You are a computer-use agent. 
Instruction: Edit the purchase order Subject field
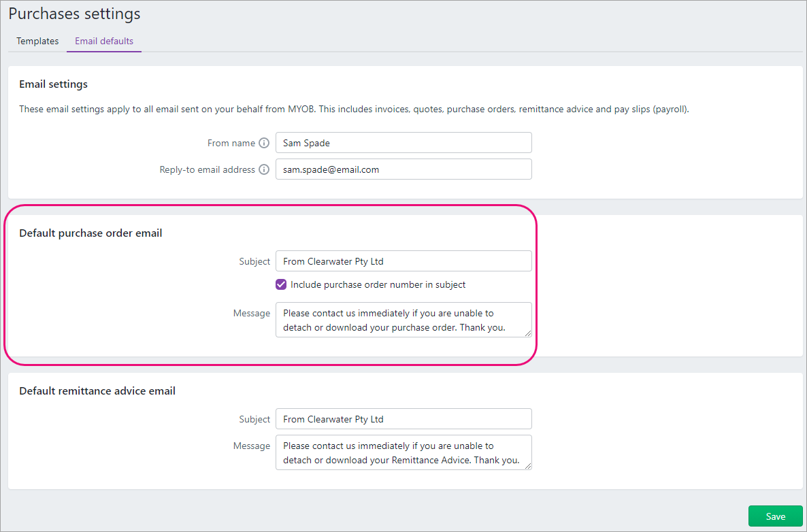pos(404,261)
